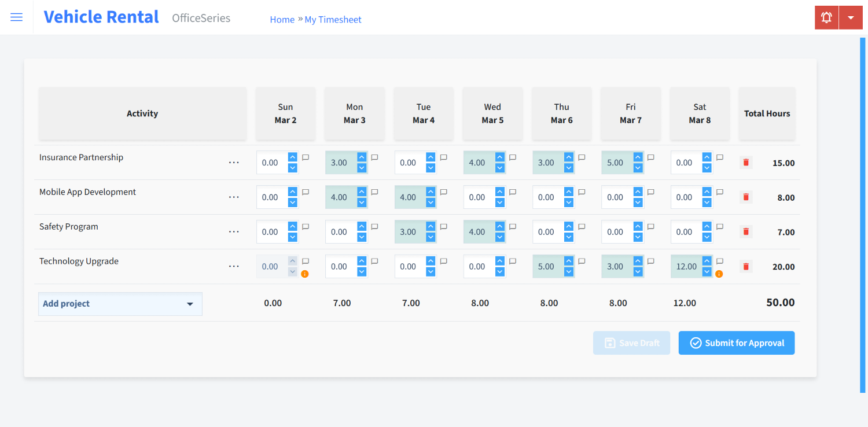The height and width of the screenshot is (427, 868).
Task: Open actions menu for Safety Program row
Action: pos(234,231)
